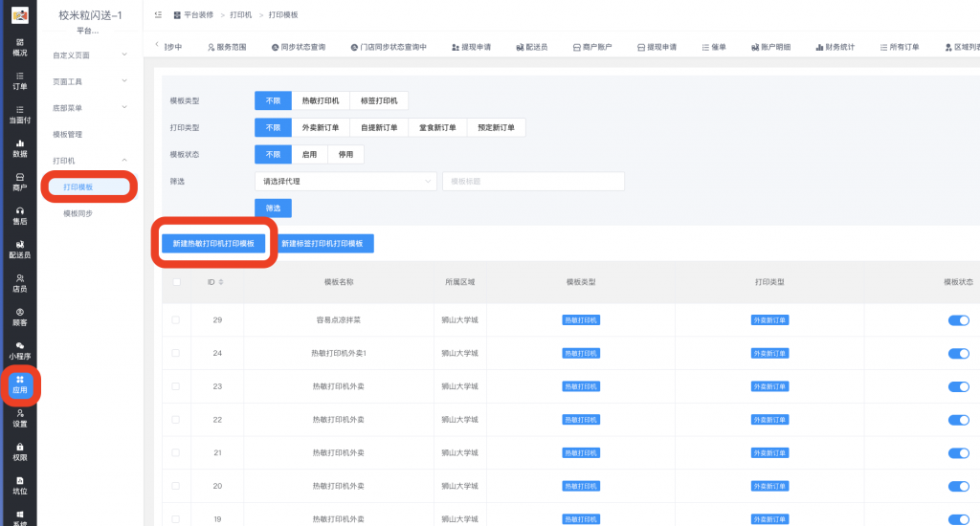The image size is (980, 526).
Task: Open the 门店同步状态查询中 tab
Action: (x=389, y=47)
